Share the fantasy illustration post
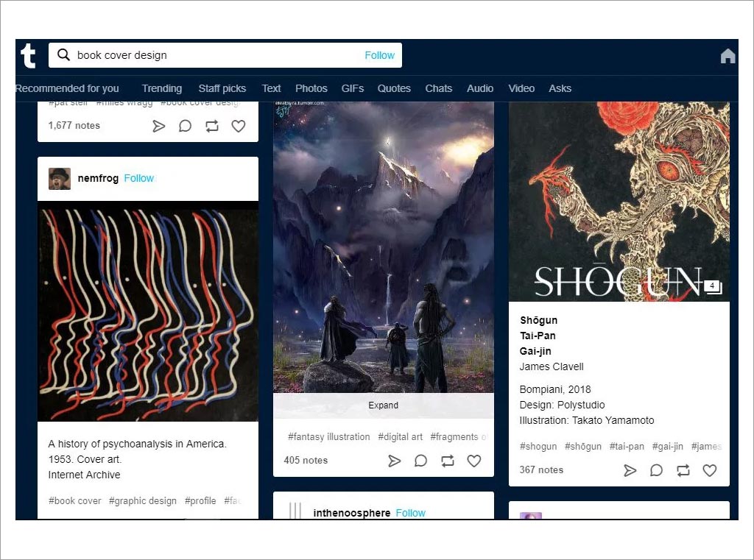This screenshot has height=560, width=754. point(395,461)
